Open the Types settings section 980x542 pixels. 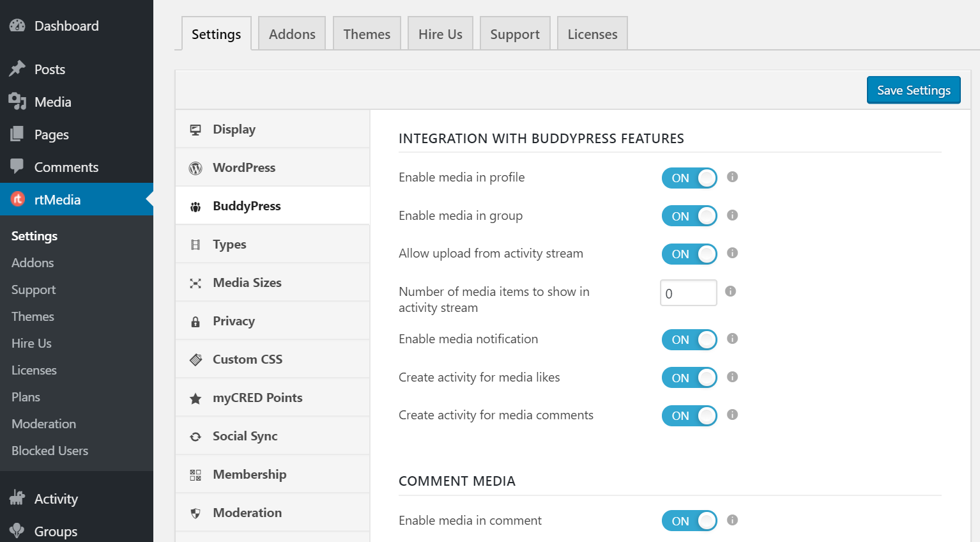(229, 244)
